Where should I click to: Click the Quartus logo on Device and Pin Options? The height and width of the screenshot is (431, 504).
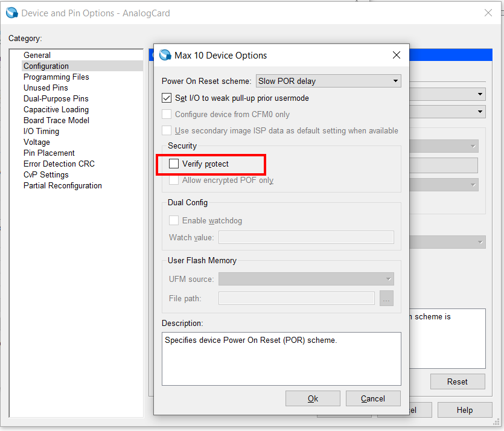coord(11,13)
